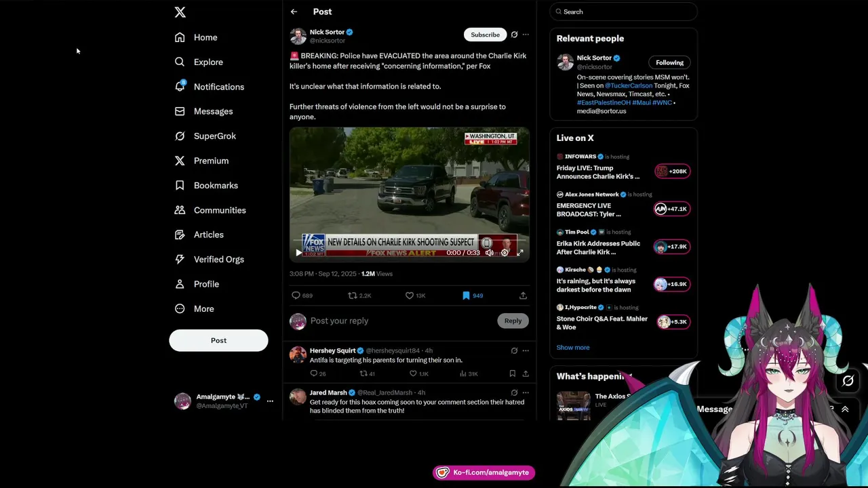Image resolution: width=868 pixels, height=488 pixels.
Task: Go back using the arrow icon
Action: [294, 12]
